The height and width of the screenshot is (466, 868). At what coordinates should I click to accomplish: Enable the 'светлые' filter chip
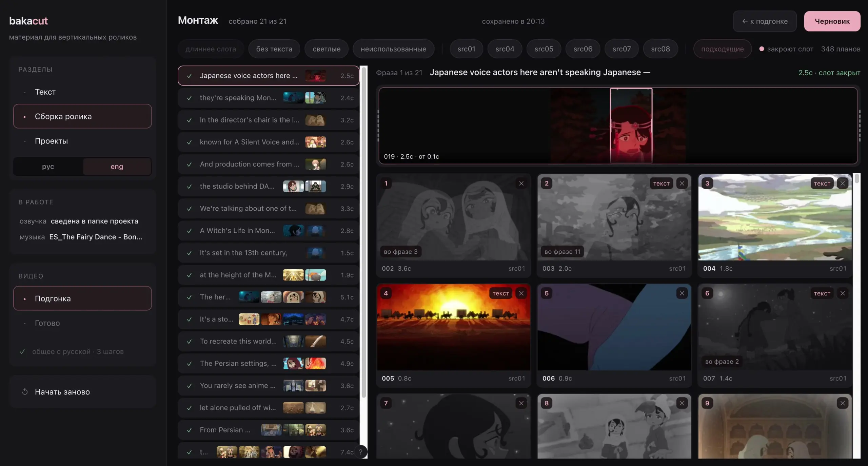click(x=327, y=49)
